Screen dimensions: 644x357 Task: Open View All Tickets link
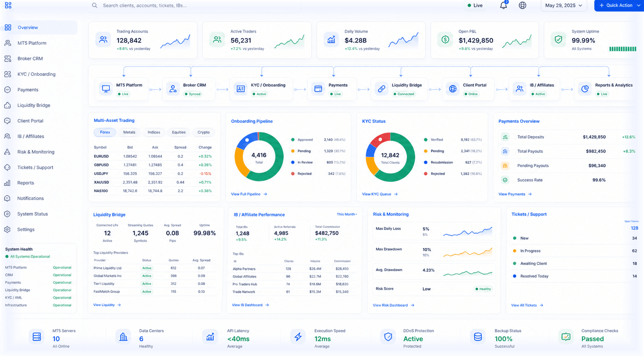(x=527, y=305)
